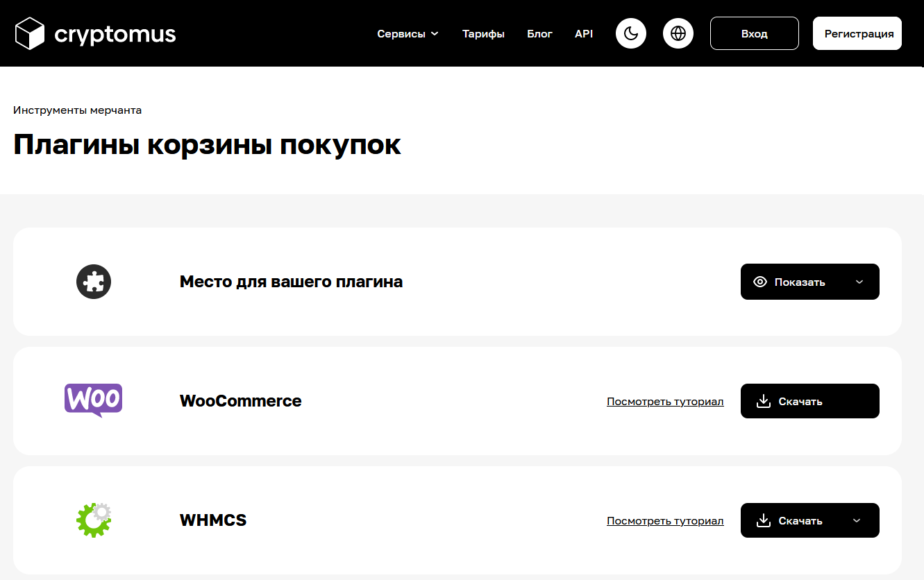Click the Cryptomus cube logo

pyautogui.click(x=30, y=33)
